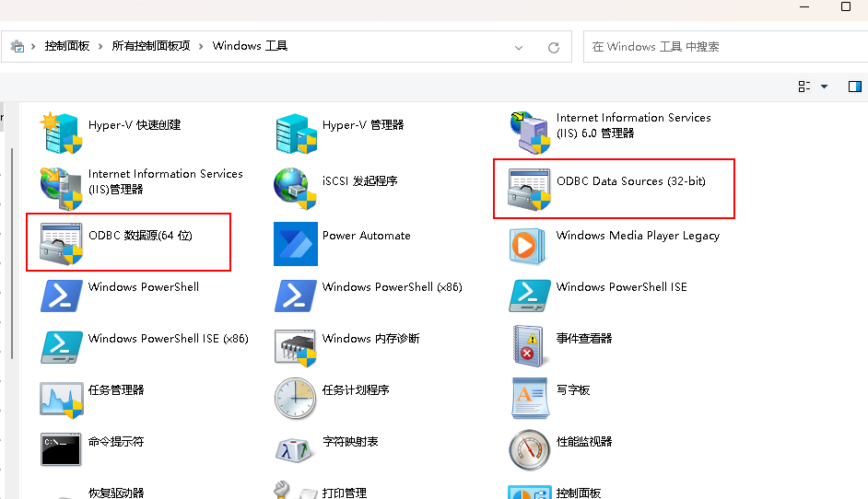
Task: Launch the 任务管理器 icon
Action: click(x=62, y=398)
